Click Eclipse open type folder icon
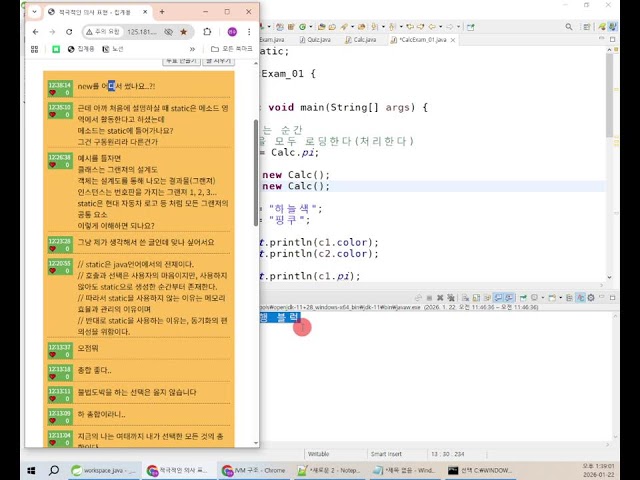 (x=321, y=27)
